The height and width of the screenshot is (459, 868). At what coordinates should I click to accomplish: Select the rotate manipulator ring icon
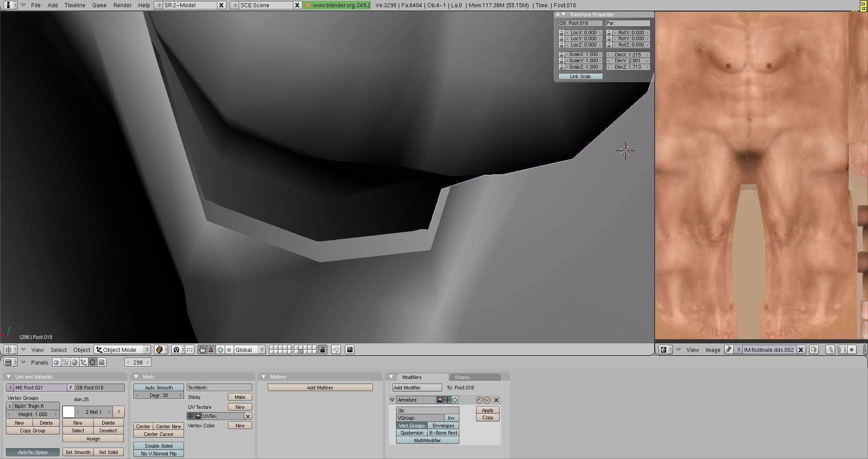(220, 350)
